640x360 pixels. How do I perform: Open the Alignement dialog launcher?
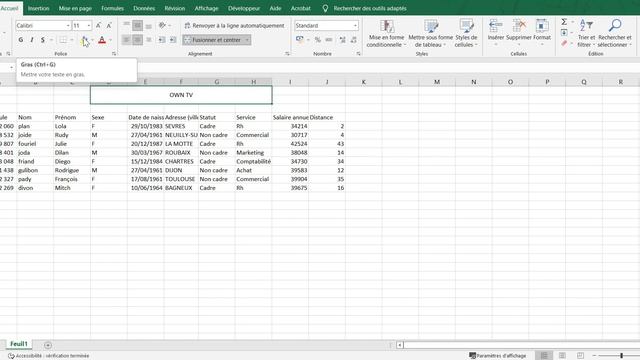pyautogui.click(x=287, y=54)
